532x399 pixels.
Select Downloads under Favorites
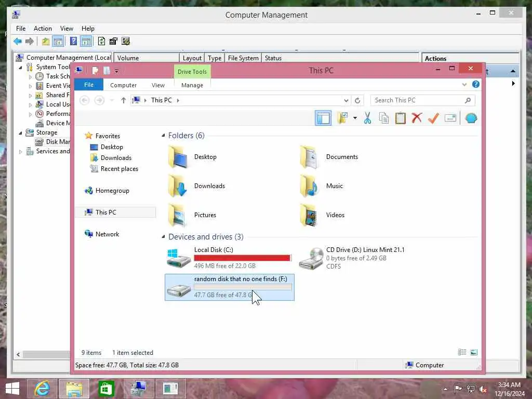(116, 158)
